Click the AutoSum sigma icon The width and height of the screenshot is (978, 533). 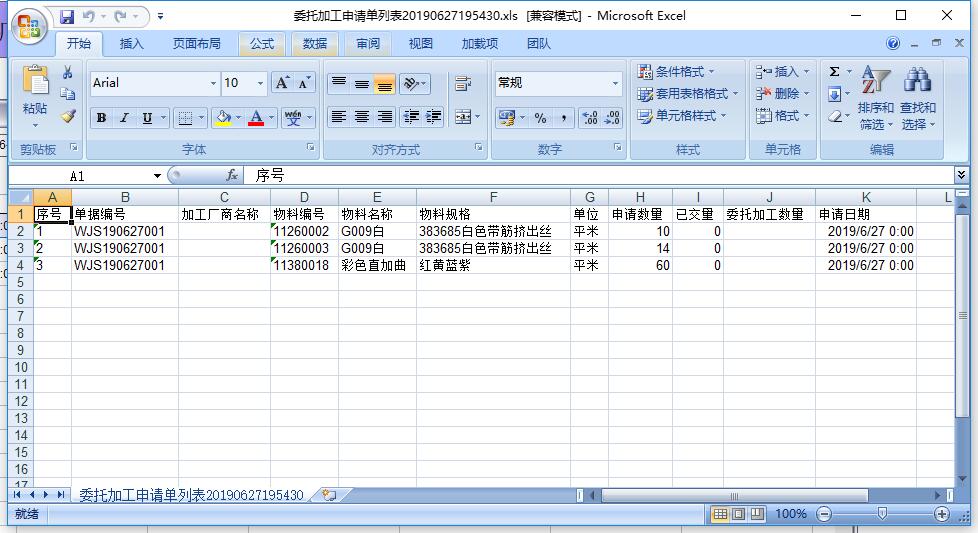pyautogui.click(x=834, y=72)
